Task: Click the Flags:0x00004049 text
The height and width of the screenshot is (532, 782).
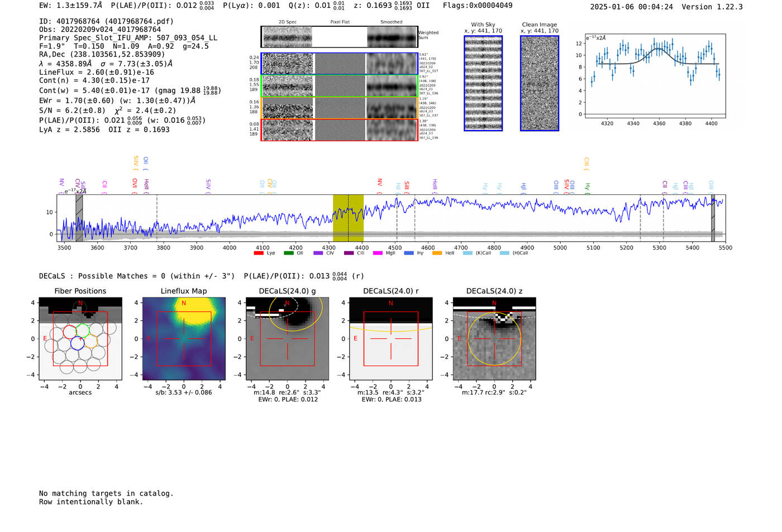Action: [478, 6]
